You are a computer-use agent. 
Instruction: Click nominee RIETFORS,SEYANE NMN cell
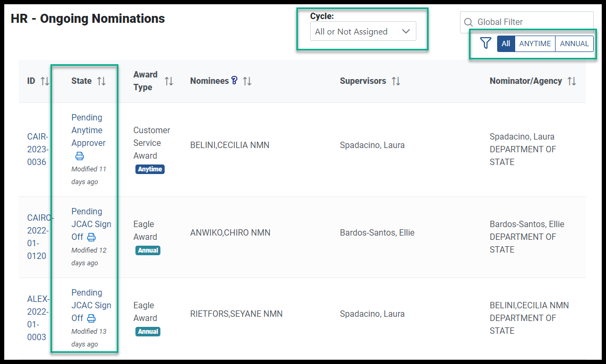coord(236,314)
